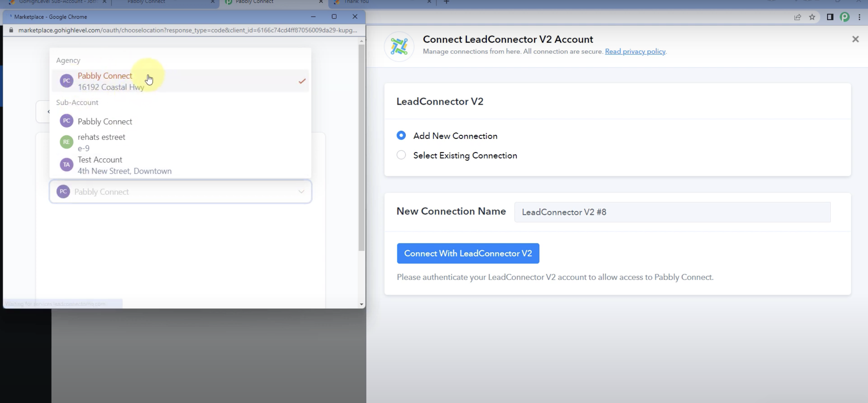Click the Marketplace scrollbar up arrow
868x403 pixels.
click(362, 41)
